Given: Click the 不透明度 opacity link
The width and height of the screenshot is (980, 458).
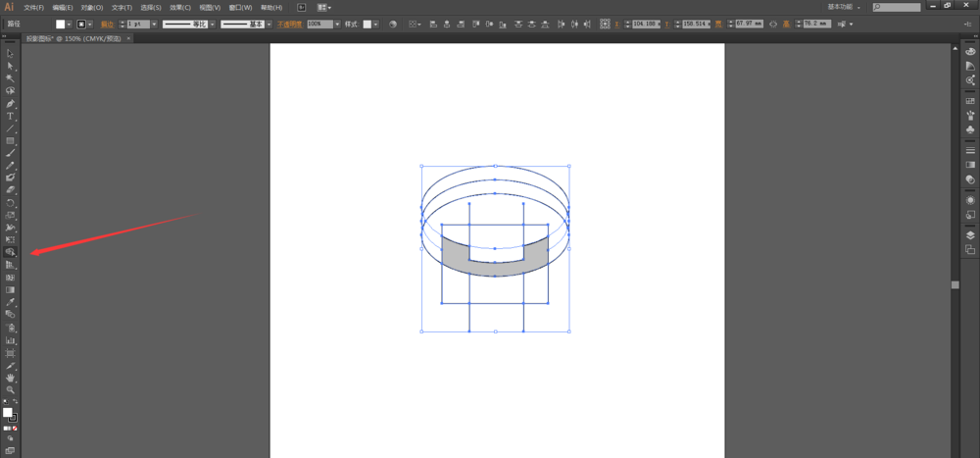Looking at the screenshot, I should point(290,24).
